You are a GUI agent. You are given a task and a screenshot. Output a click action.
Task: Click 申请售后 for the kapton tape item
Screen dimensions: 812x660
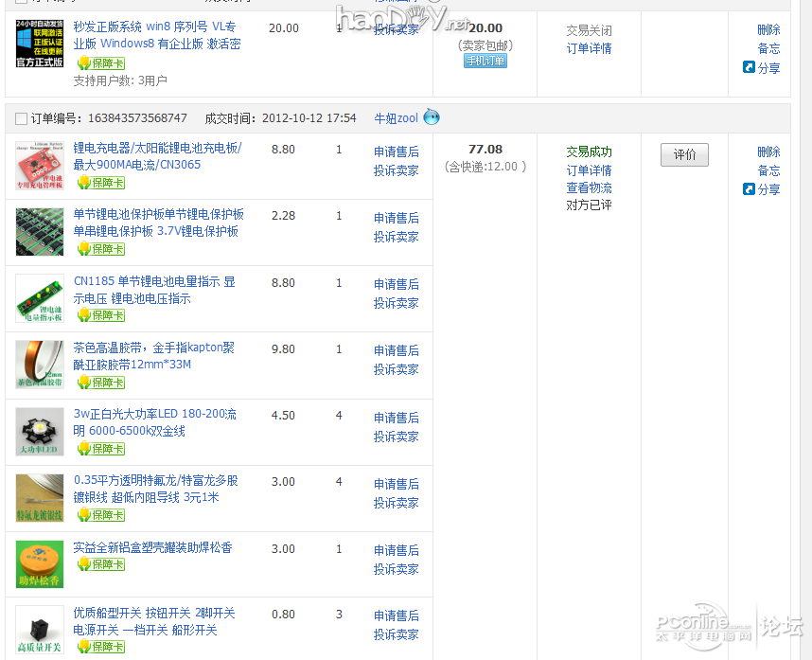pyautogui.click(x=396, y=350)
